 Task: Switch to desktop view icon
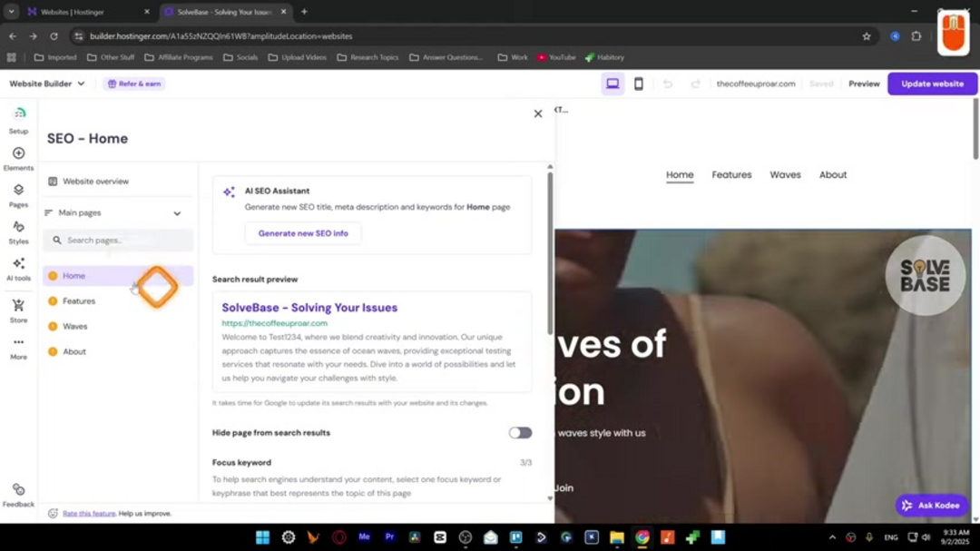[612, 84]
